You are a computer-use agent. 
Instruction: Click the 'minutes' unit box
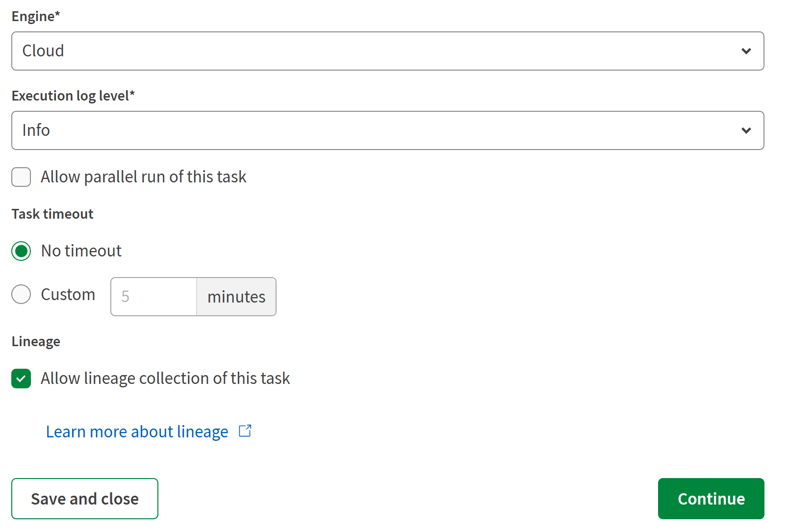click(236, 297)
